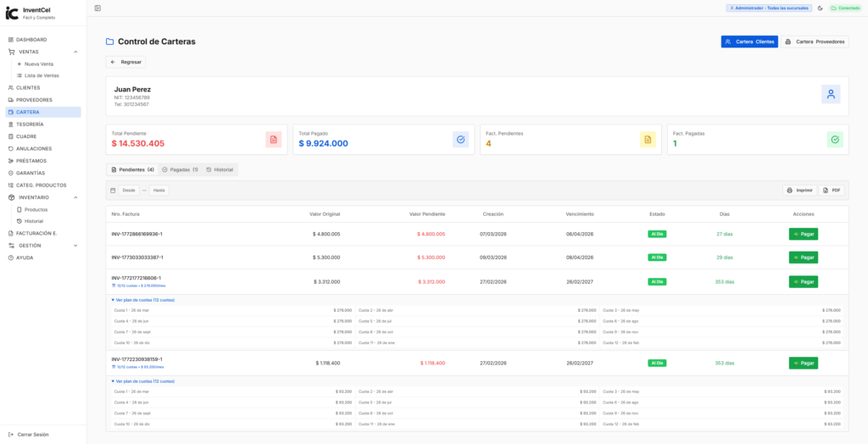Collapse the VENTAS sidebar section

click(x=75, y=52)
